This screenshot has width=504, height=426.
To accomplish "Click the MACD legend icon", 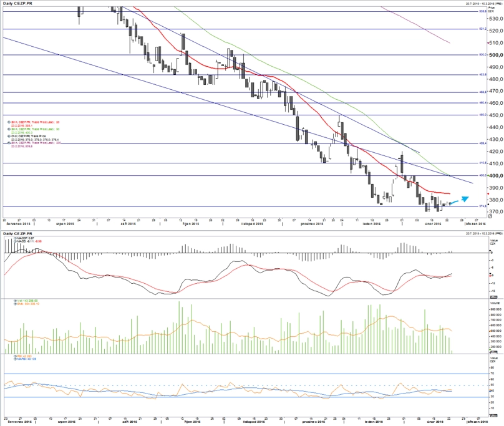I will 15,241.
